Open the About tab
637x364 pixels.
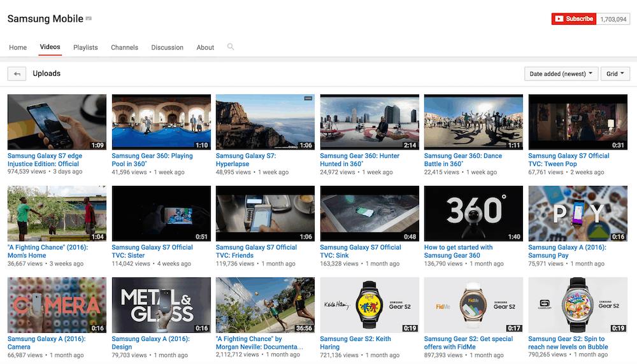pyautogui.click(x=205, y=48)
